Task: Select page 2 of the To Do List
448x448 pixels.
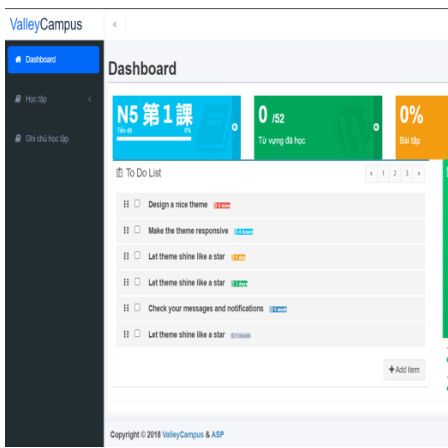Action: coord(395,173)
